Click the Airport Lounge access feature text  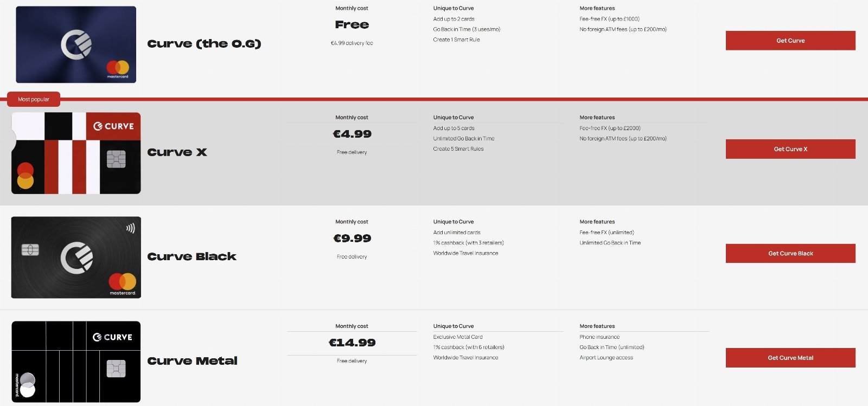pos(606,358)
